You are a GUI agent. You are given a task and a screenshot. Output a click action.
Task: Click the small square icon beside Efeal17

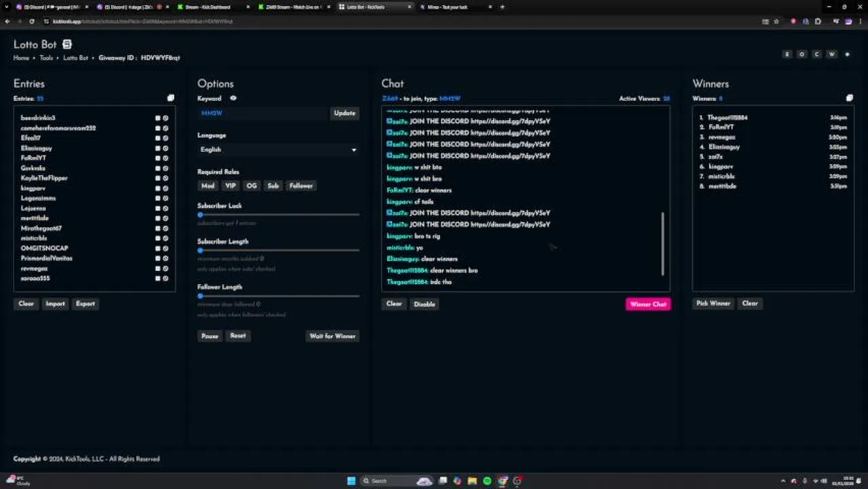pos(158,138)
